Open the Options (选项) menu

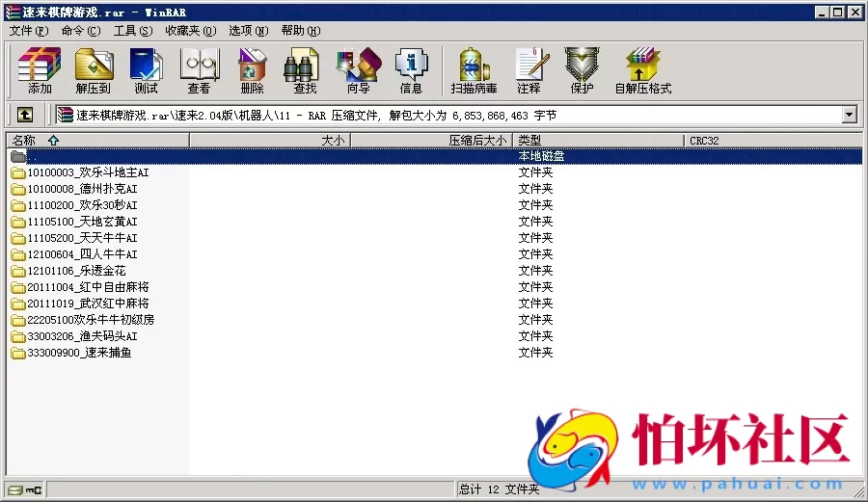(249, 31)
